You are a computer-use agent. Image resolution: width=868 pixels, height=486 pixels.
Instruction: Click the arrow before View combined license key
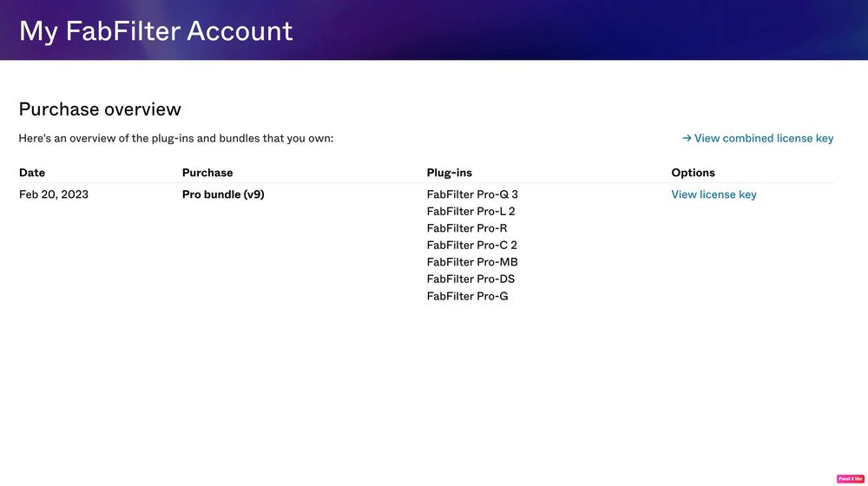(x=687, y=138)
